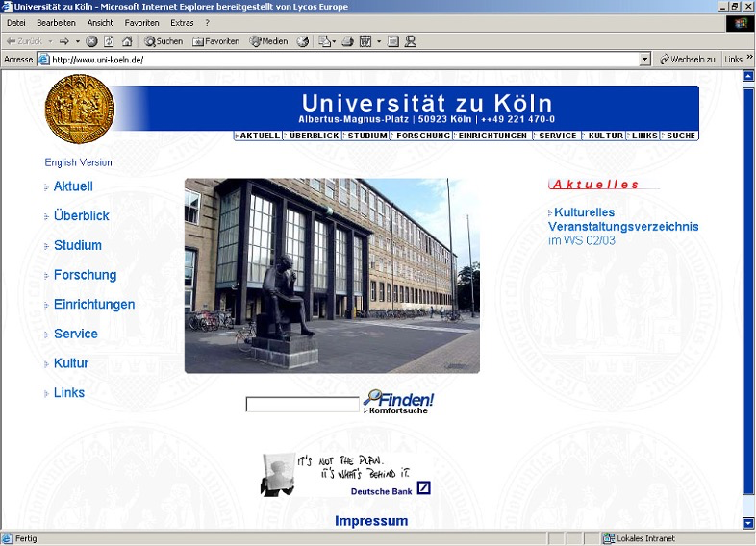
Task: Open Kulturelles Veranstaltungsverzeichnis link
Action: coord(623,220)
